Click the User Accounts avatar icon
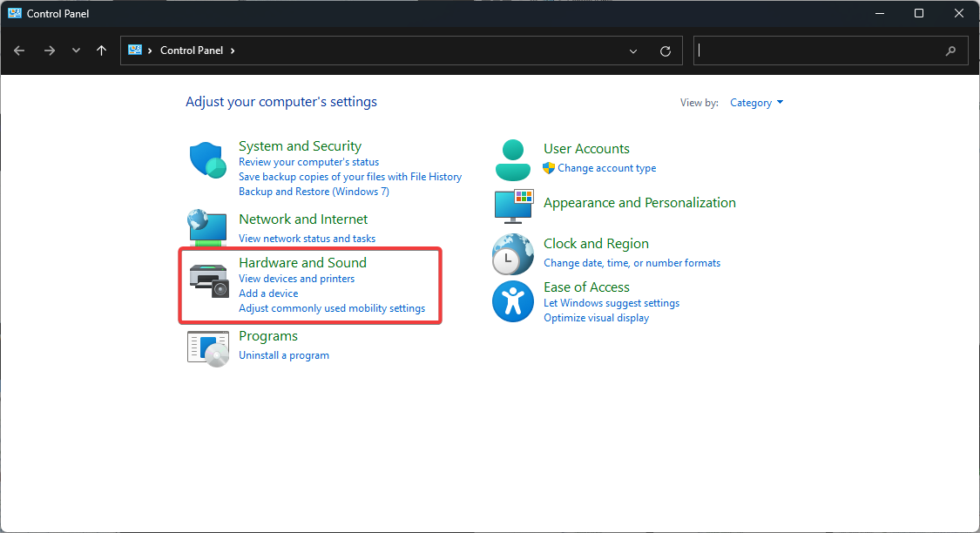This screenshot has height=533, width=980. pyautogui.click(x=512, y=159)
